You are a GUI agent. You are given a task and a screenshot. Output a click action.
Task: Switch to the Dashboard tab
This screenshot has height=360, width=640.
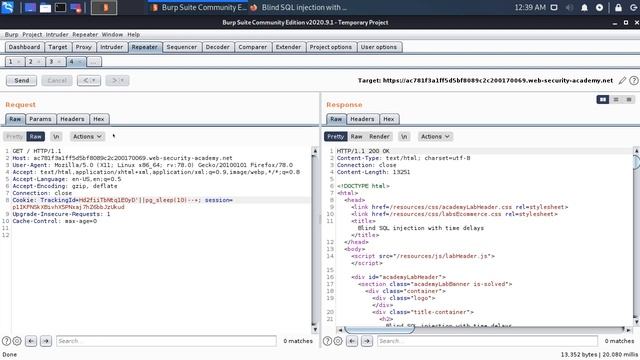[24, 47]
